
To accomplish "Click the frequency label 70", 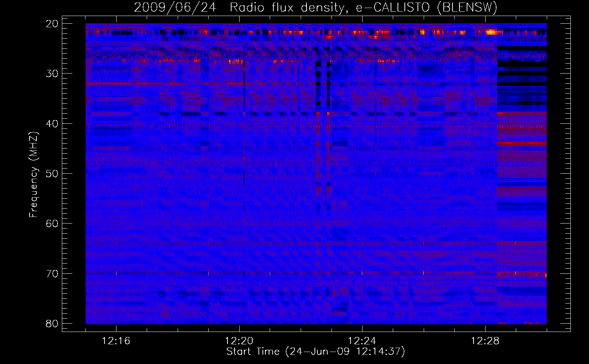I will click(52, 274).
